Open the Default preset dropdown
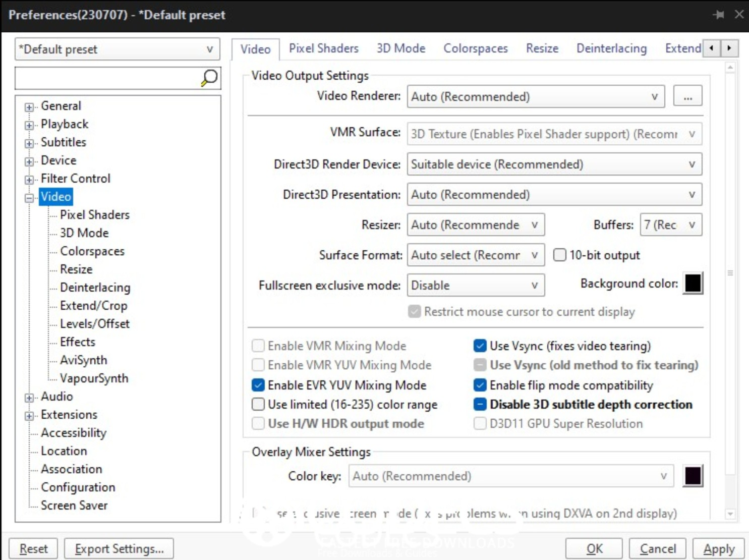749x560 pixels. (x=118, y=49)
